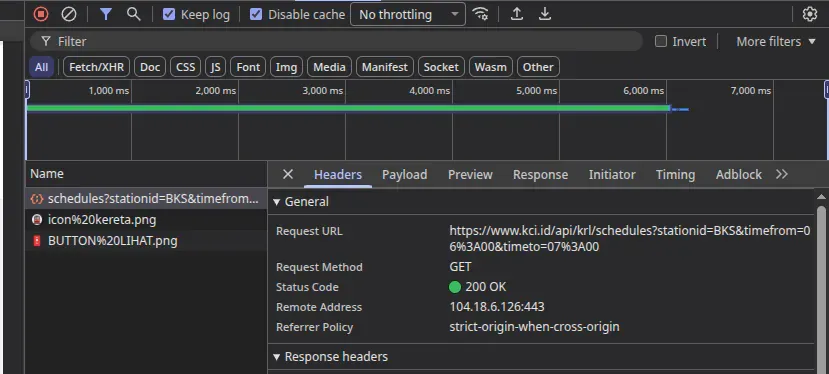Filter by Other type
The width and height of the screenshot is (829, 374).
pyautogui.click(x=538, y=67)
